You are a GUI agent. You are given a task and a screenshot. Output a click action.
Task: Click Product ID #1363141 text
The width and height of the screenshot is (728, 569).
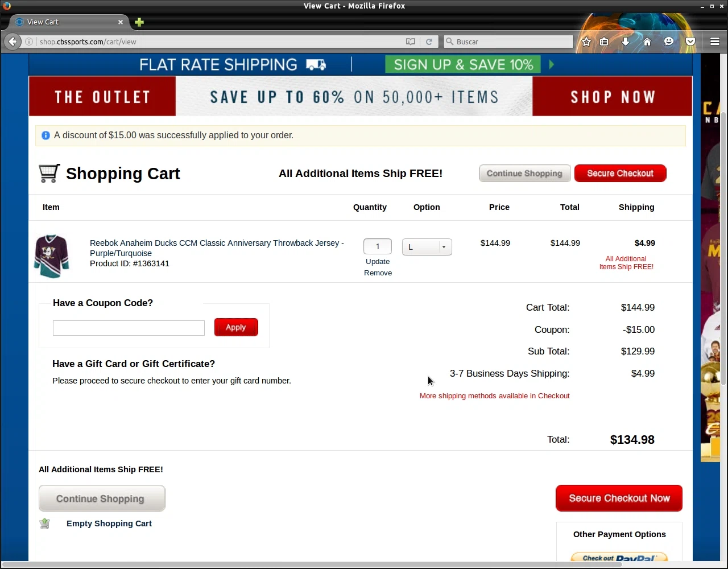point(130,263)
